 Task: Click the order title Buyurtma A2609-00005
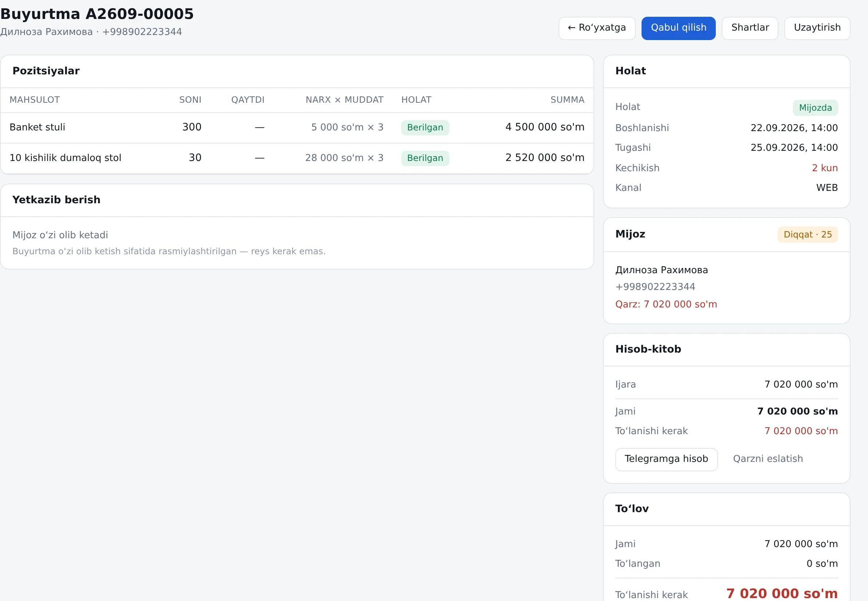[x=97, y=14]
